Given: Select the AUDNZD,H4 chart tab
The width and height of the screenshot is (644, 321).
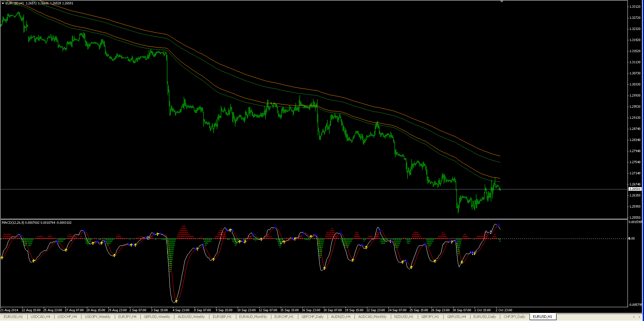Looking at the screenshot, I should (341, 317).
